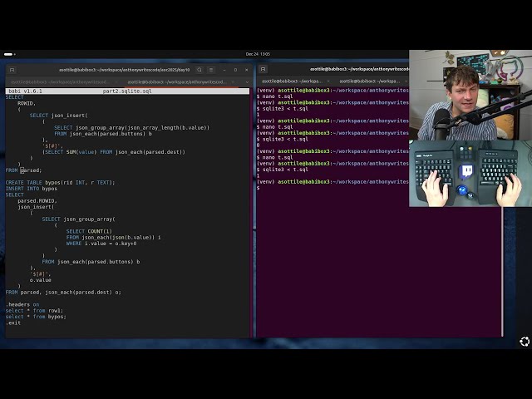This screenshot has height=399, width=532.
Task: Place cursor on 'SELECT json_insert(' line
Action: coord(58,116)
